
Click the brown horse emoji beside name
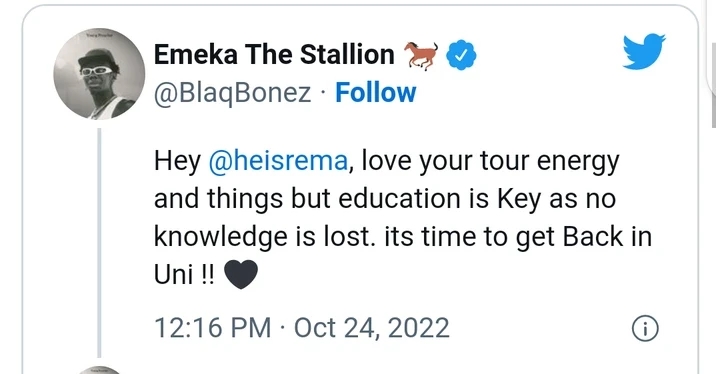[421, 55]
